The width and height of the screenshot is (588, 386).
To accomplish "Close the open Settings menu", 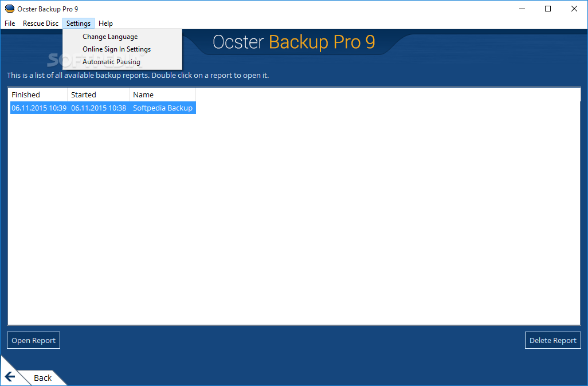I will coord(79,23).
